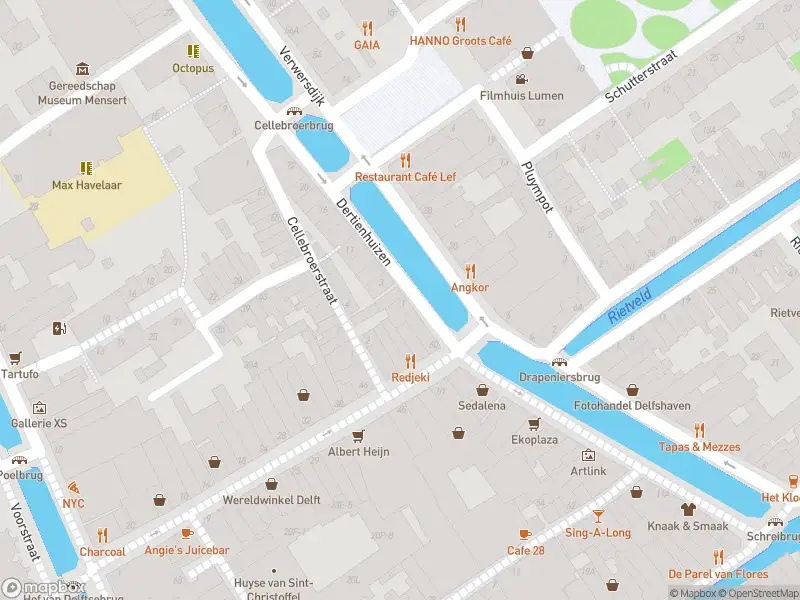Viewport: 800px width, 600px height.
Task: Click the Gereedschap Museum Mensert museum icon
Action: pyautogui.click(x=82, y=68)
